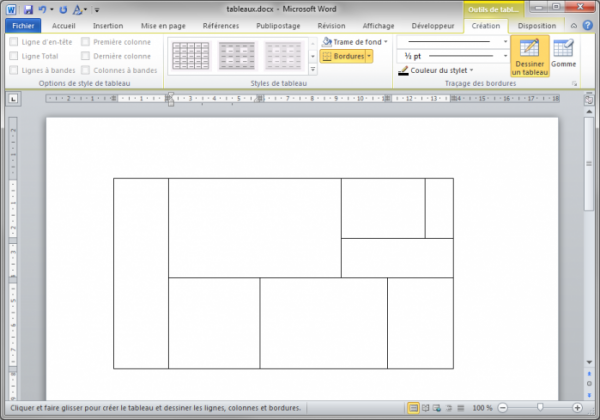Click the Save icon in quick access toolbar
The width and height of the screenshot is (600, 420).
[29, 8]
